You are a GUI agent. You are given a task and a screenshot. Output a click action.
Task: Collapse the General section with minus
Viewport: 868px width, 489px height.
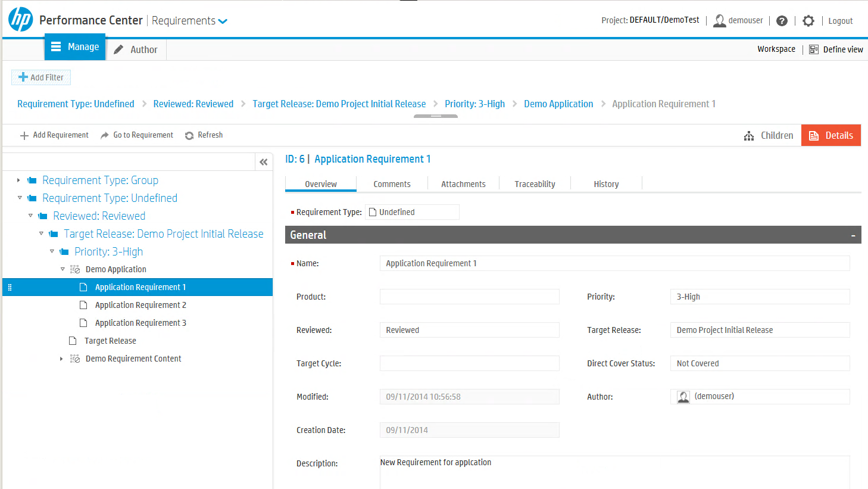pos(853,236)
